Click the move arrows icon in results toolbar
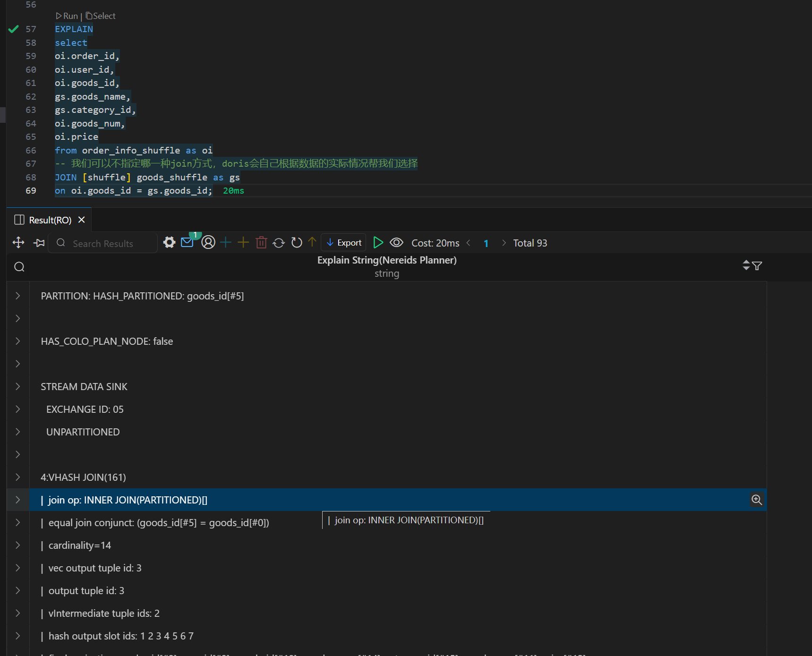812x656 pixels. click(x=18, y=243)
